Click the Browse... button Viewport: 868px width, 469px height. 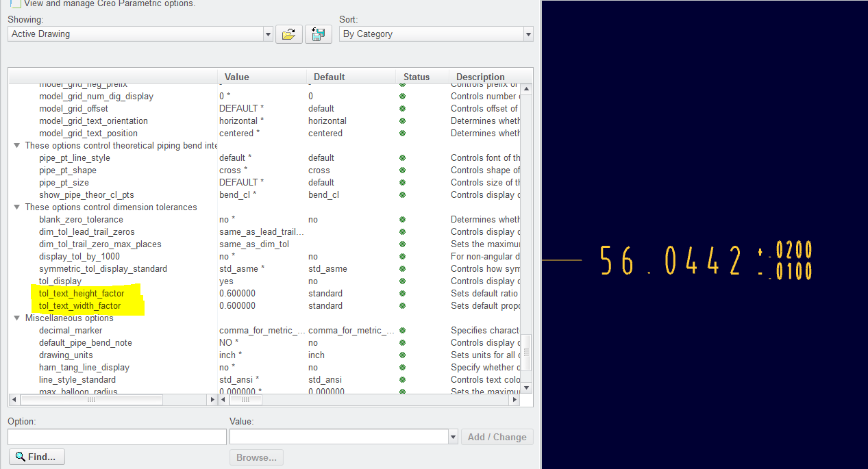click(x=256, y=457)
